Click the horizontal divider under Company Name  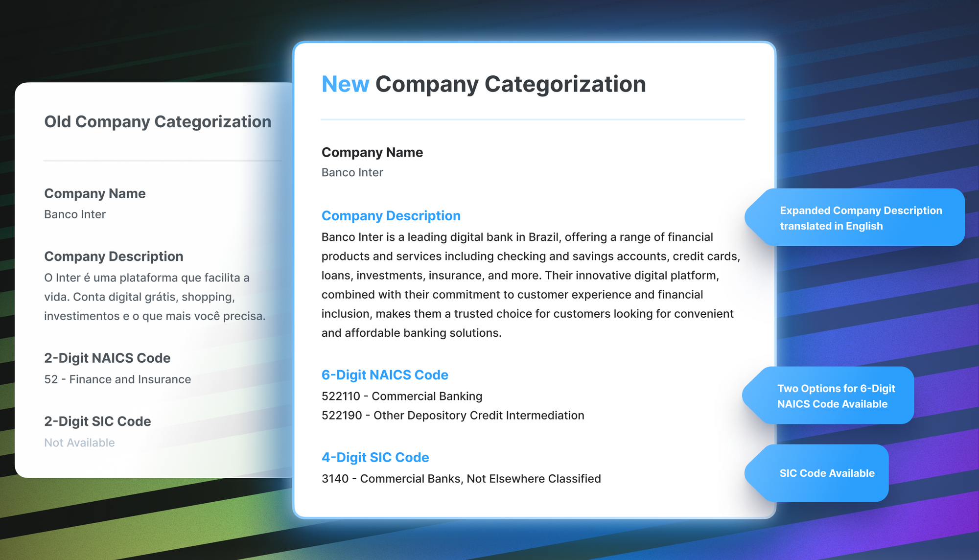(531, 119)
